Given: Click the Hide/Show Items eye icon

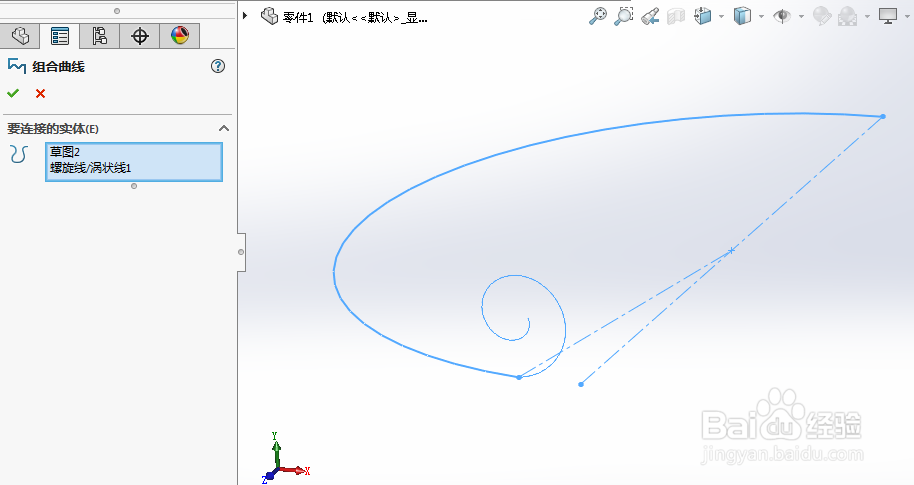Looking at the screenshot, I should point(782,16).
